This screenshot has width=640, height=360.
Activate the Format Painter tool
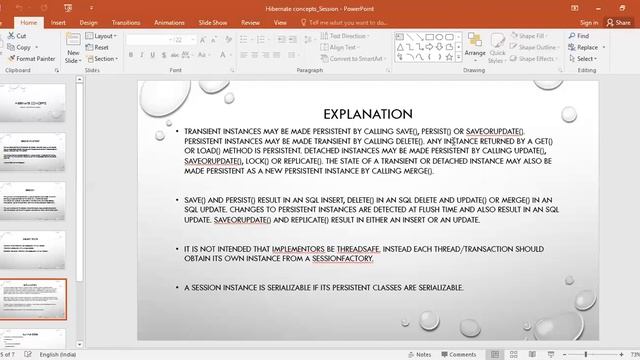click(x=32, y=59)
